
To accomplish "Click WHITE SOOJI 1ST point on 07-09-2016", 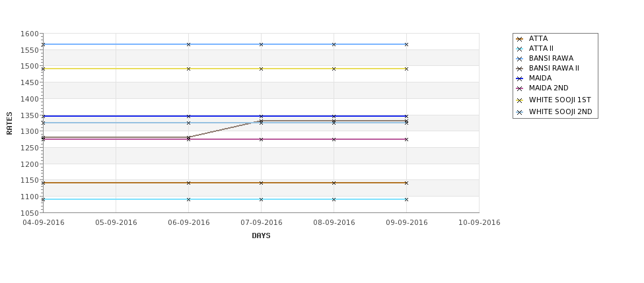I will [x=261, y=69].
